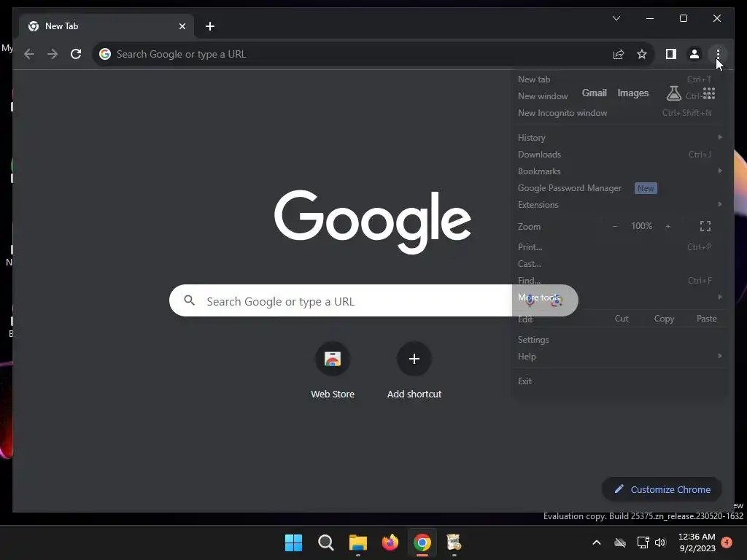Image resolution: width=747 pixels, height=560 pixels.
Task: Decrease zoom with the minus button
Action: (614, 226)
